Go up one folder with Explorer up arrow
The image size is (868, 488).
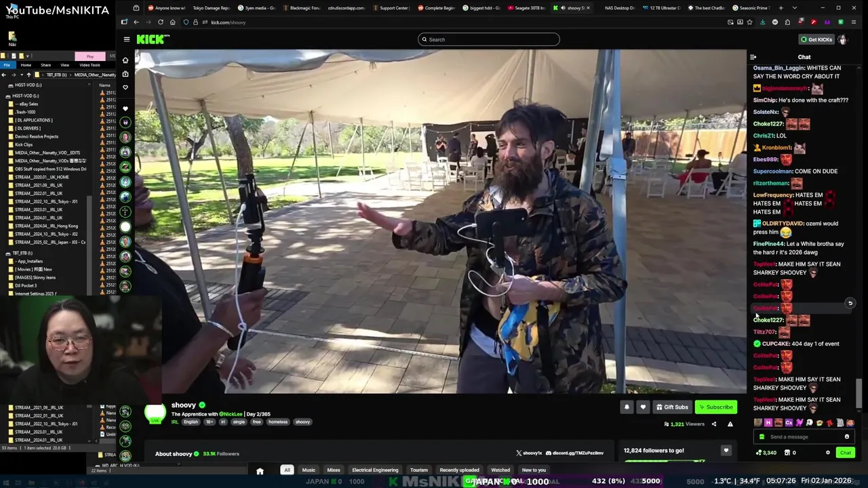28,75
